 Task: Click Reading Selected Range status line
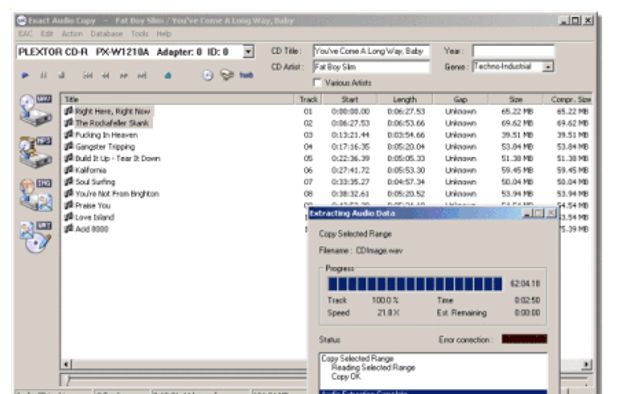pos(373,367)
